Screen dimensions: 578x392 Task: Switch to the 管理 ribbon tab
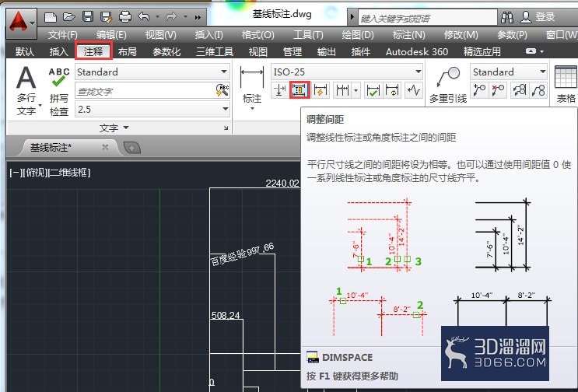point(293,51)
